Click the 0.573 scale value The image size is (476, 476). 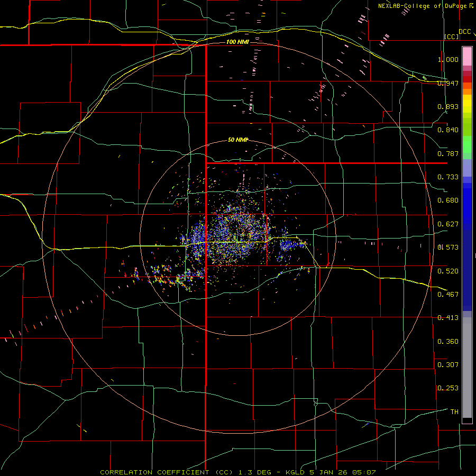click(x=448, y=248)
